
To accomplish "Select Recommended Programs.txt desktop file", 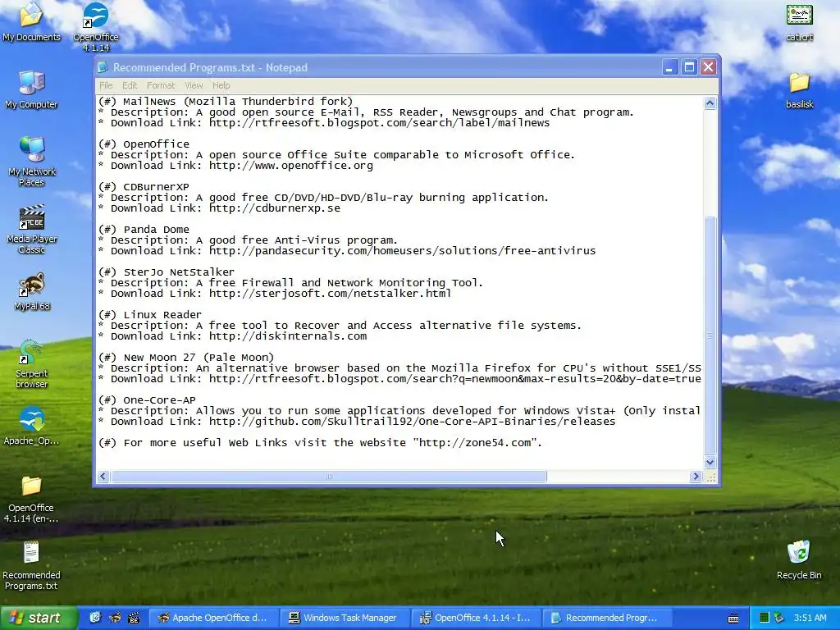I will pyautogui.click(x=31, y=565).
